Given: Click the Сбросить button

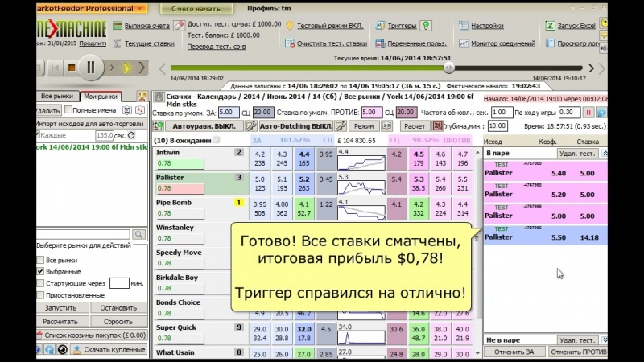Looking at the screenshot, I should pos(118,321).
